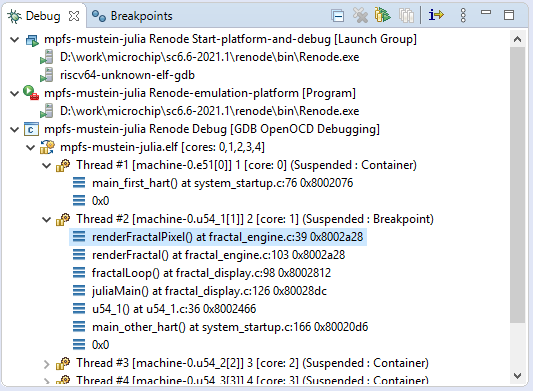Select fractalLoop() at fractal_display.c:98 frame
This screenshot has width=533, height=391.
click(211, 273)
